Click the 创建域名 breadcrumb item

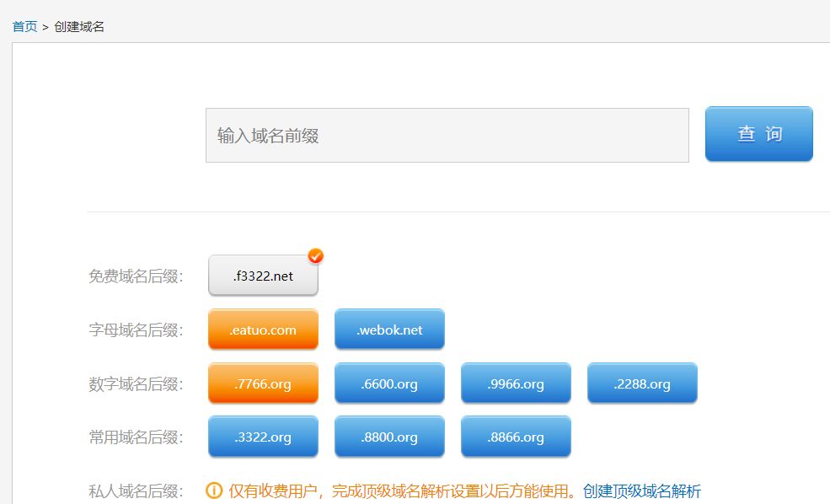(79, 26)
